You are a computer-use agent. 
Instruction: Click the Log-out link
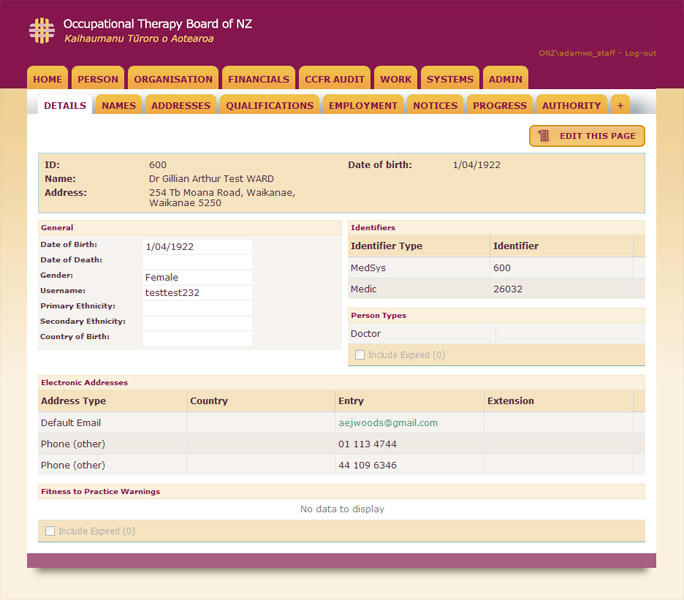[x=640, y=52]
